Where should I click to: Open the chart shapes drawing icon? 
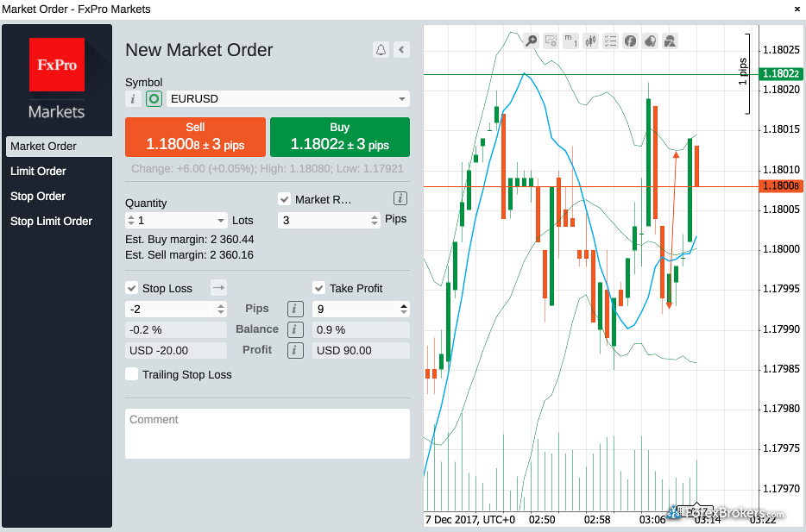(670, 41)
